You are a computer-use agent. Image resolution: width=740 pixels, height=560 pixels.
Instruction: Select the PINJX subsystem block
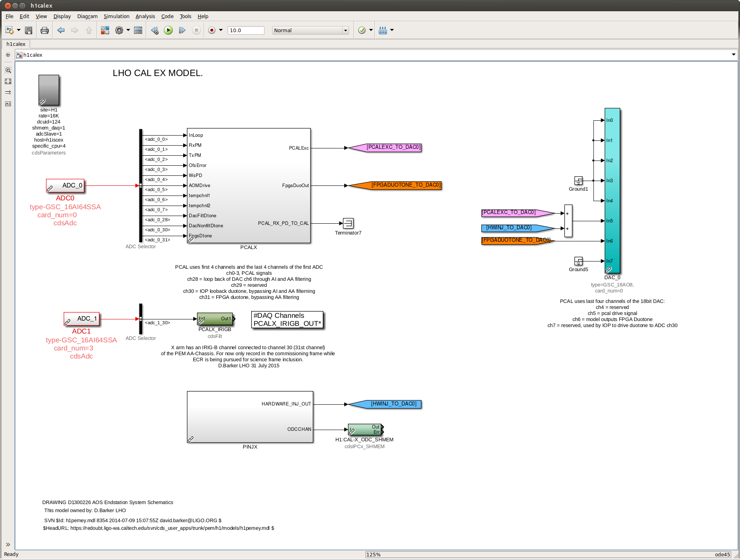250,417
